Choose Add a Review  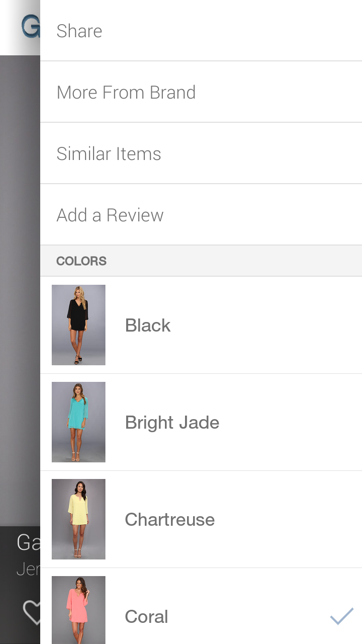click(110, 215)
